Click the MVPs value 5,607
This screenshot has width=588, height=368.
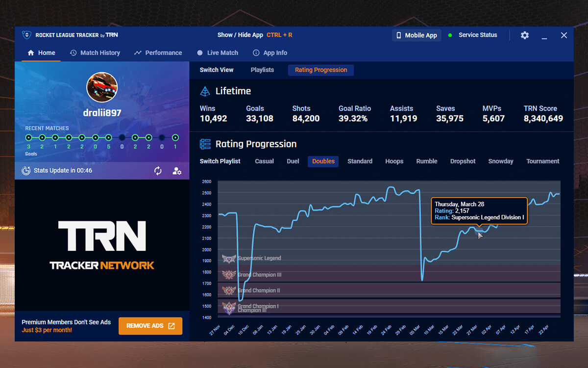click(493, 118)
